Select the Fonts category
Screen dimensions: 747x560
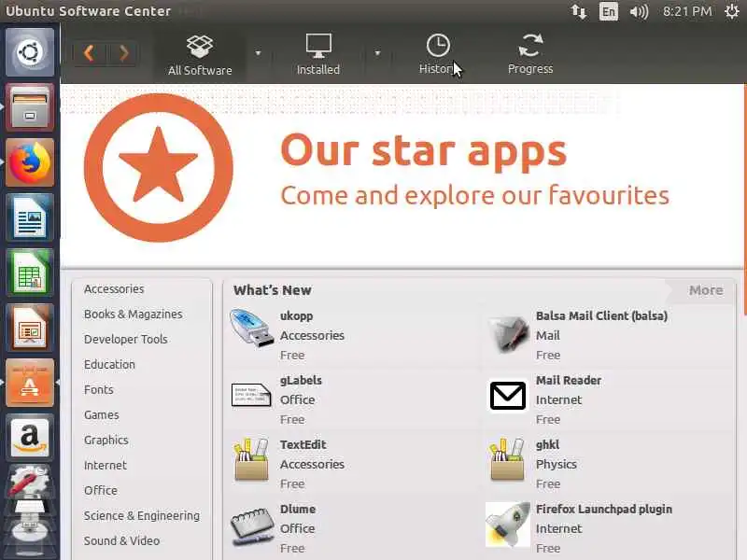click(99, 389)
